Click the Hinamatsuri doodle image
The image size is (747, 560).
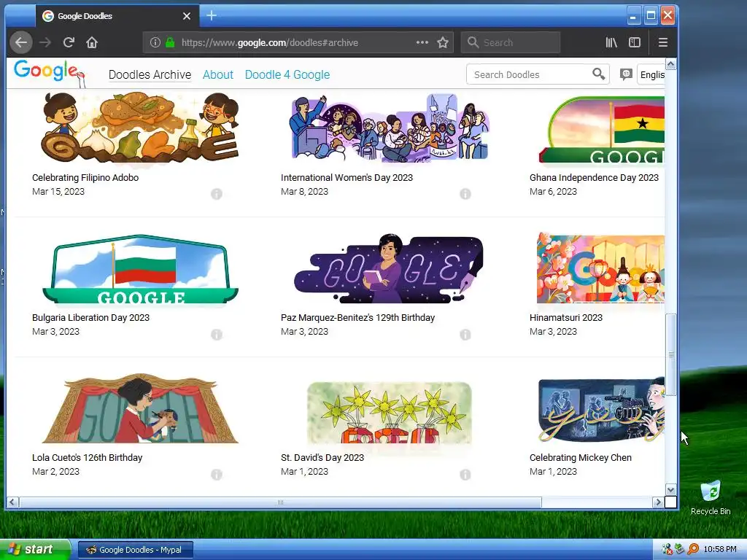(x=601, y=268)
